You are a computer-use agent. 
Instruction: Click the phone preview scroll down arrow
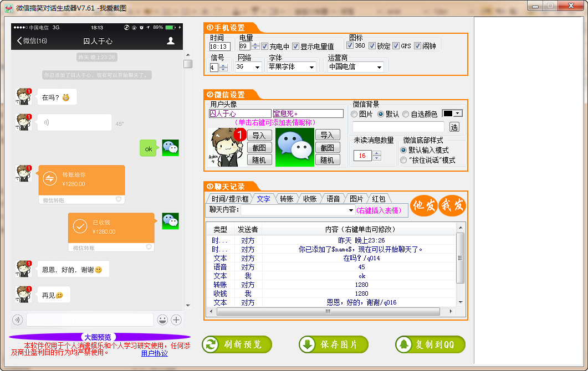coord(188,306)
